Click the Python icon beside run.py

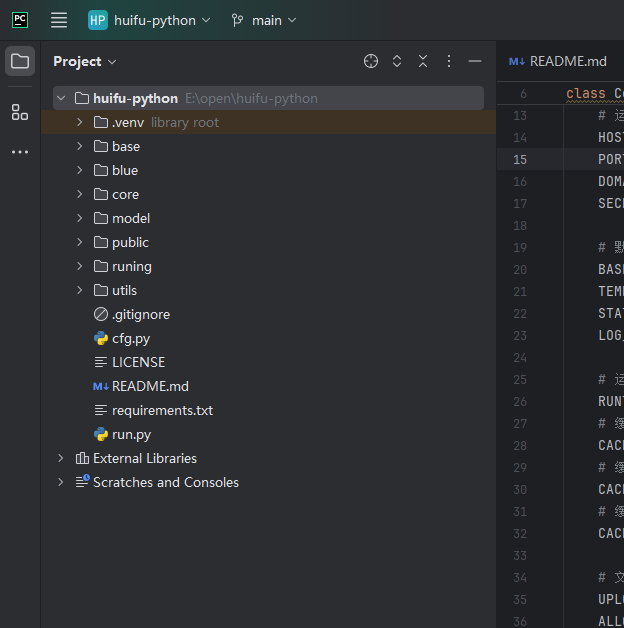pyautogui.click(x=101, y=434)
